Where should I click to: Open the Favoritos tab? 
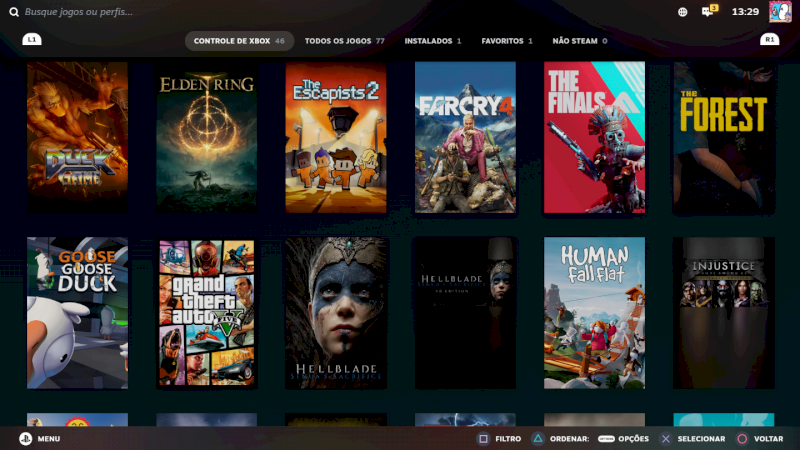(x=507, y=41)
